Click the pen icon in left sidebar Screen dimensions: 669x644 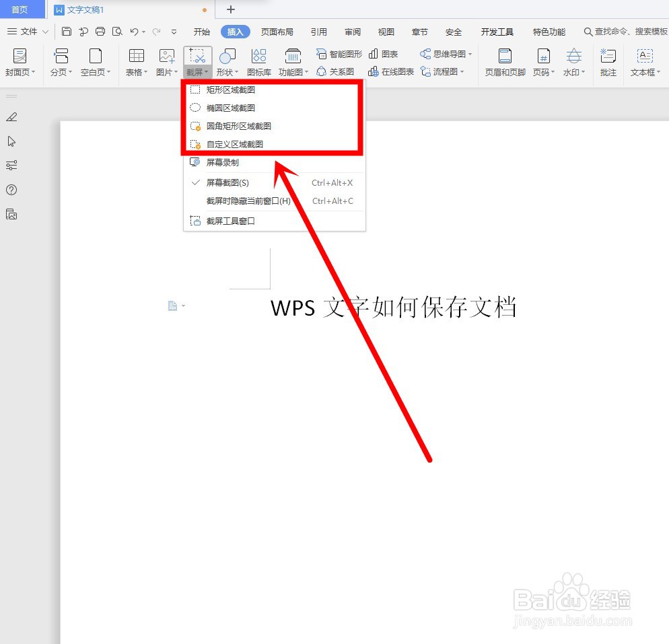(11, 117)
